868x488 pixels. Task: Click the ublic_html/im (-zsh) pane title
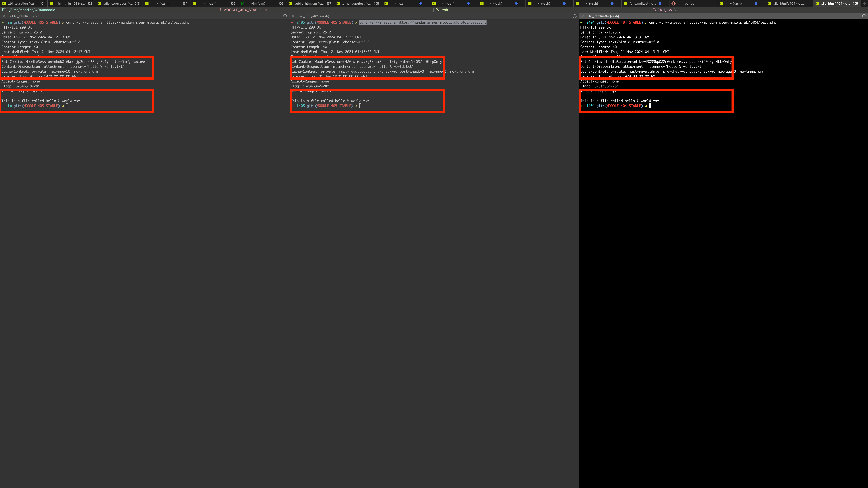(x=24, y=16)
